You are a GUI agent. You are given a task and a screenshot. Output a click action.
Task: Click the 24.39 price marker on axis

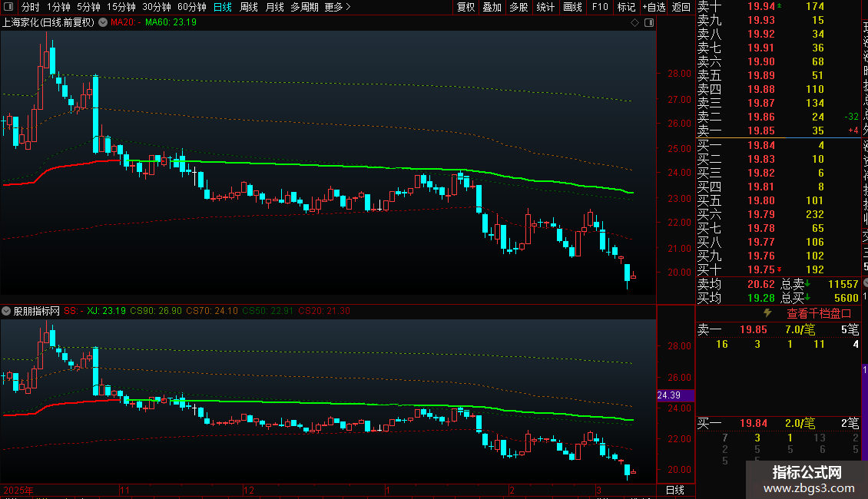click(x=675, y=395)
